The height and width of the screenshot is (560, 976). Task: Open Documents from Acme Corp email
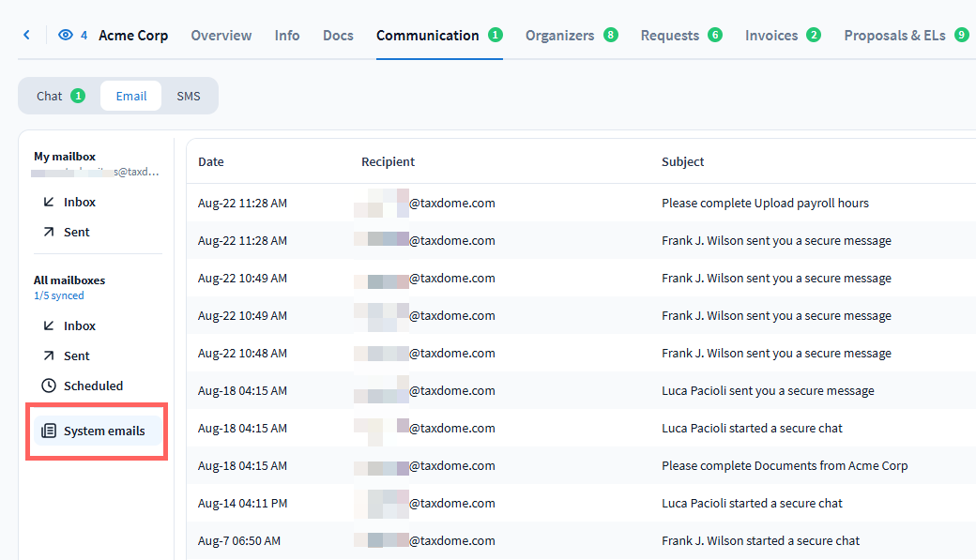click(x=785, y=465)
